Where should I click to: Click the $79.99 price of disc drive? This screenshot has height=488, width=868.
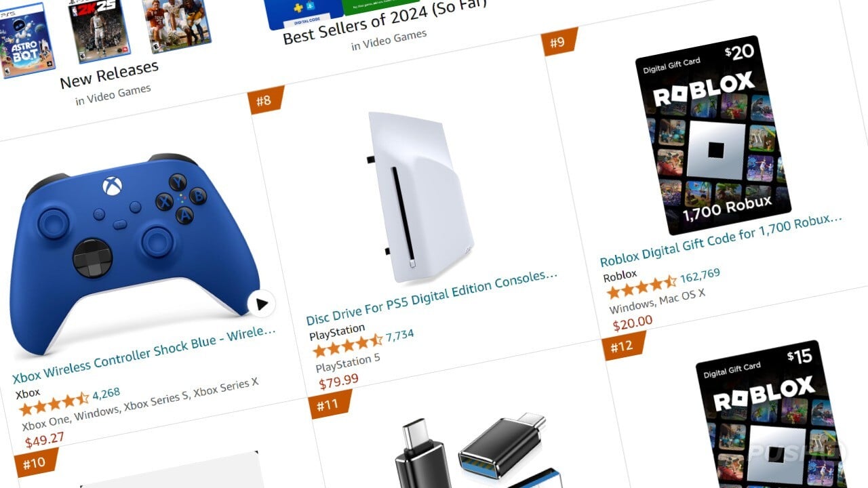click(x=339, y=381)
